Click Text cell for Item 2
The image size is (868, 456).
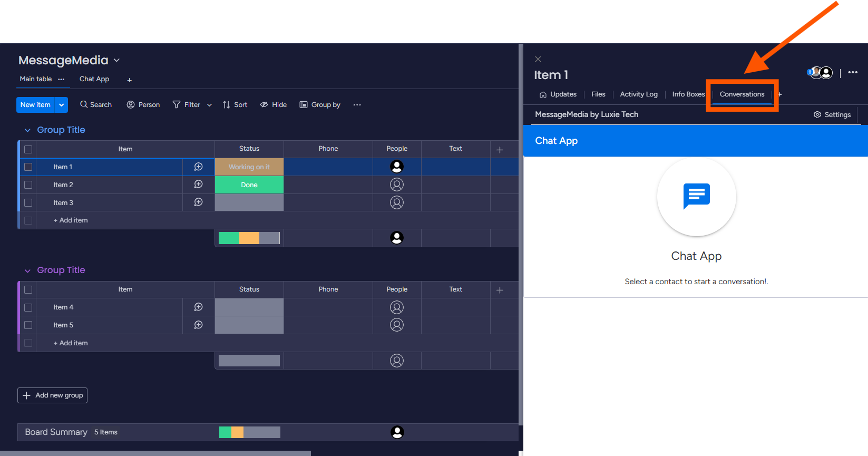pyautogui.click(x=456, y=185)
